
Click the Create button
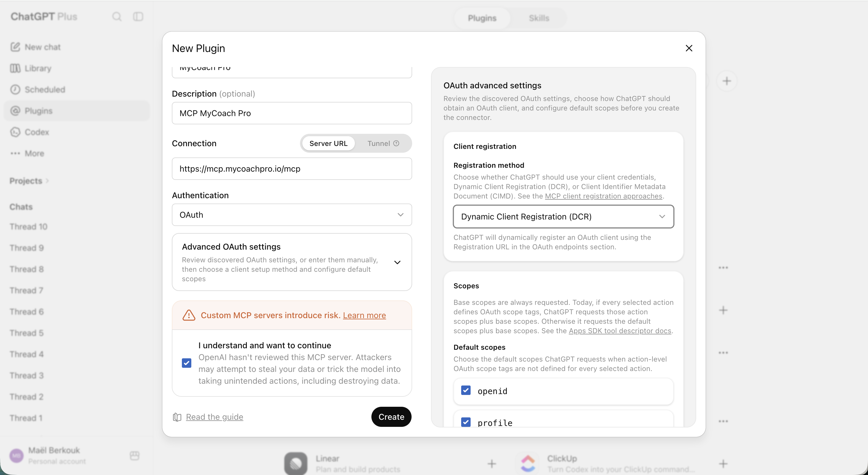coord(391,417)
